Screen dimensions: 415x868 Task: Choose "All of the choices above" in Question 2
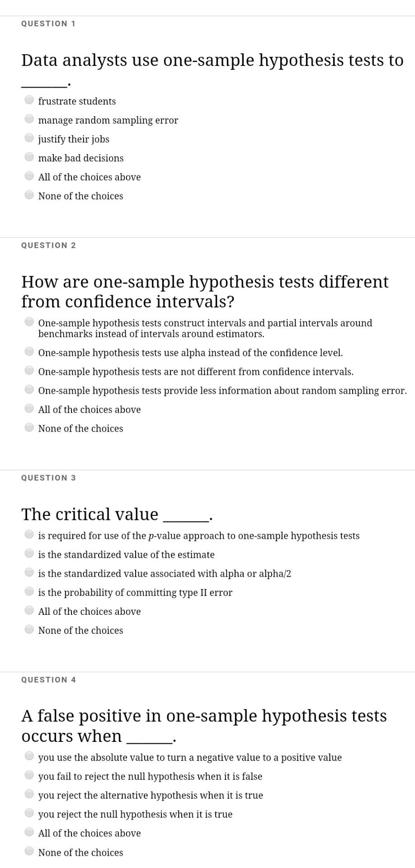click(29, 406)
